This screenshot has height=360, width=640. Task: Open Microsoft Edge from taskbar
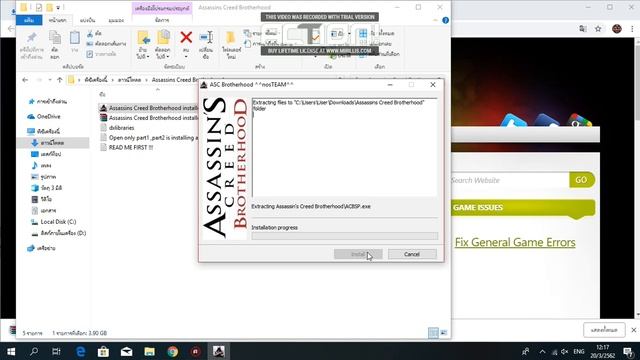click(x=80, y=351)
